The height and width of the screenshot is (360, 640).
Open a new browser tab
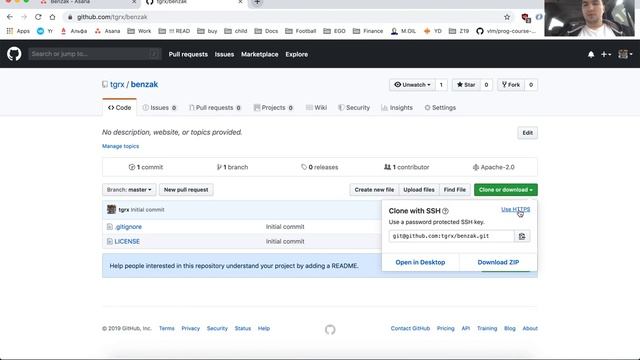click(257, 2)
